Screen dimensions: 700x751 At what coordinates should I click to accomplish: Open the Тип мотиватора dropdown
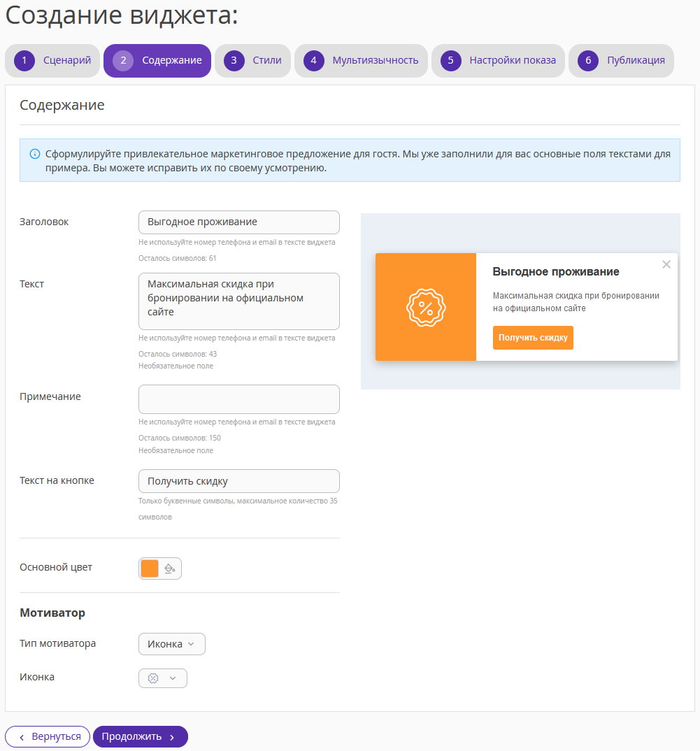click(172, 644)
